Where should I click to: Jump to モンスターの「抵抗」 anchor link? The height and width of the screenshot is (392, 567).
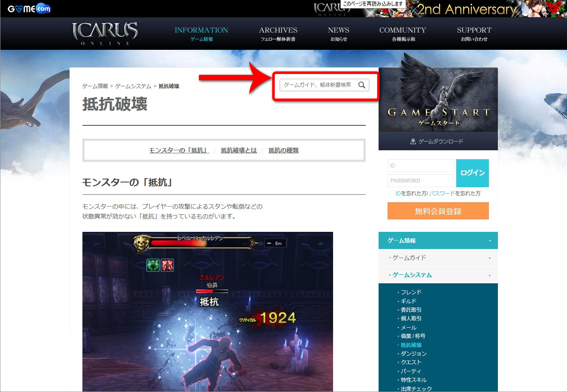point(179,150)
